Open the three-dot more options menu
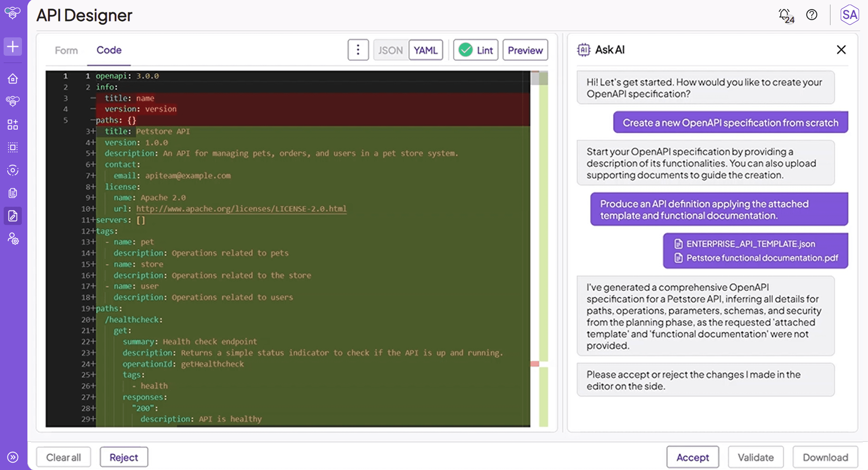Image resolution: width=868 pixels, height=470 pixels. tap(358, 50)
